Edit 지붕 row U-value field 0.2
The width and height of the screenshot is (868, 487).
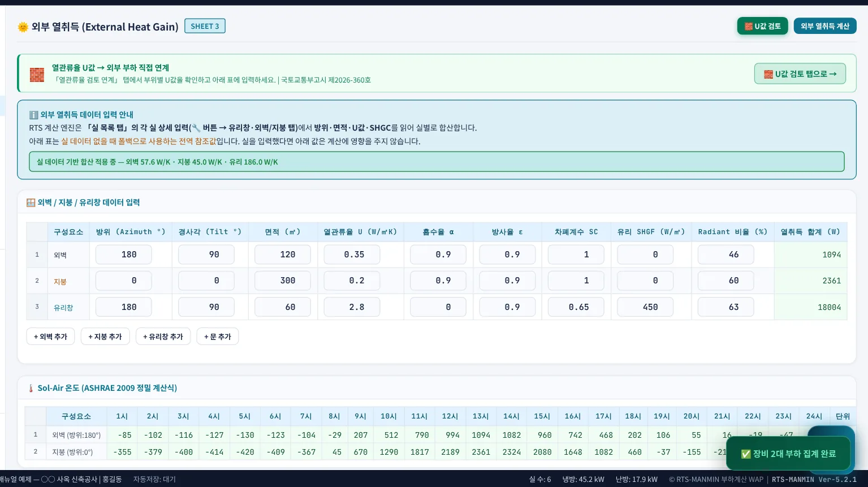(352, 281)
